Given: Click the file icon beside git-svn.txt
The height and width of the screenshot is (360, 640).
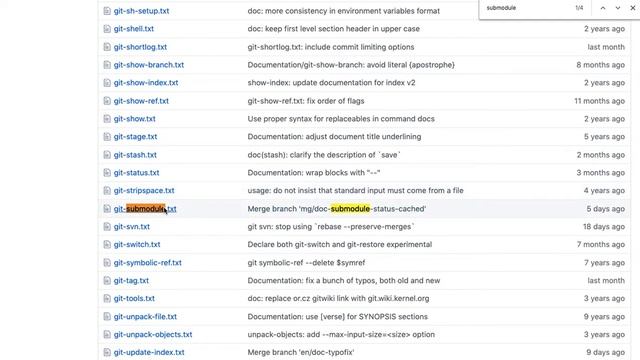Looking at the screenshot, I should (x=107, y=227).
